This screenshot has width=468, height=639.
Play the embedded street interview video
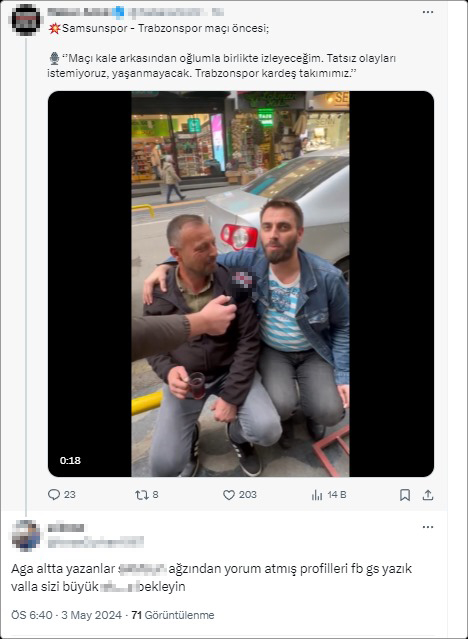(x=241, y=284)
